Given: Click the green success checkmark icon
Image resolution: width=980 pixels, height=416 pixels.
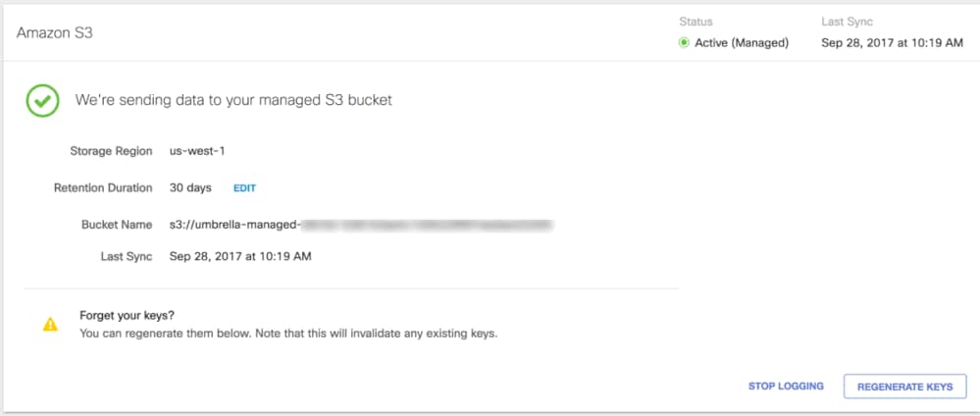Looking at the screenshot, I should coord(42,99).
